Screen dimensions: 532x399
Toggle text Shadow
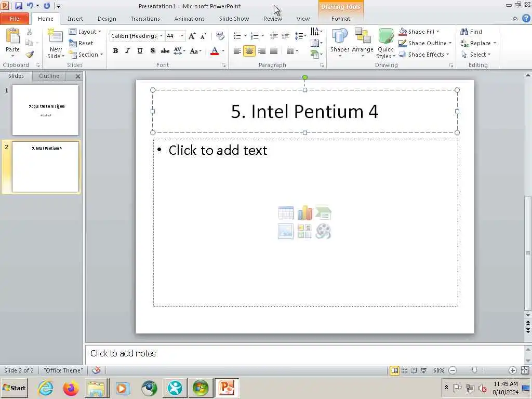153,51
